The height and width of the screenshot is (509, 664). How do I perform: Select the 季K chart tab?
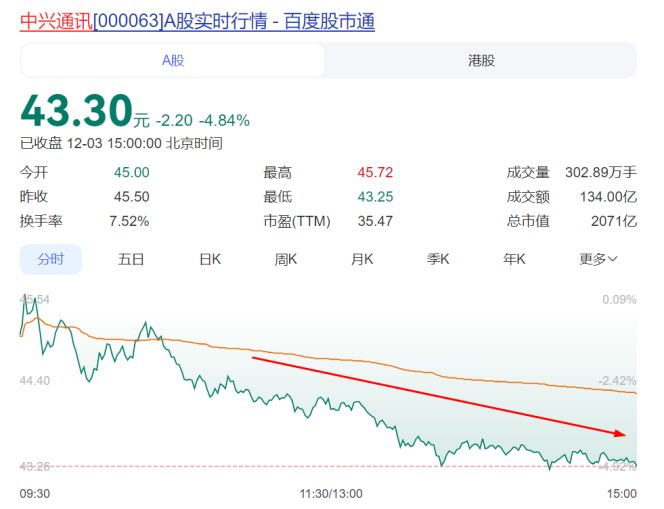point(438,259)
